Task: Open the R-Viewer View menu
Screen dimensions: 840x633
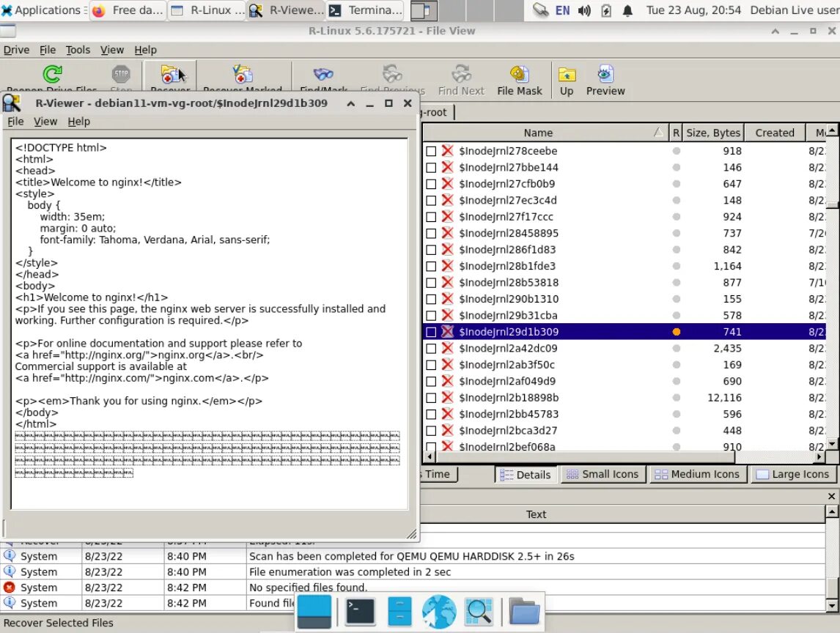Action: pyautogui.click(x=45, y=122)
